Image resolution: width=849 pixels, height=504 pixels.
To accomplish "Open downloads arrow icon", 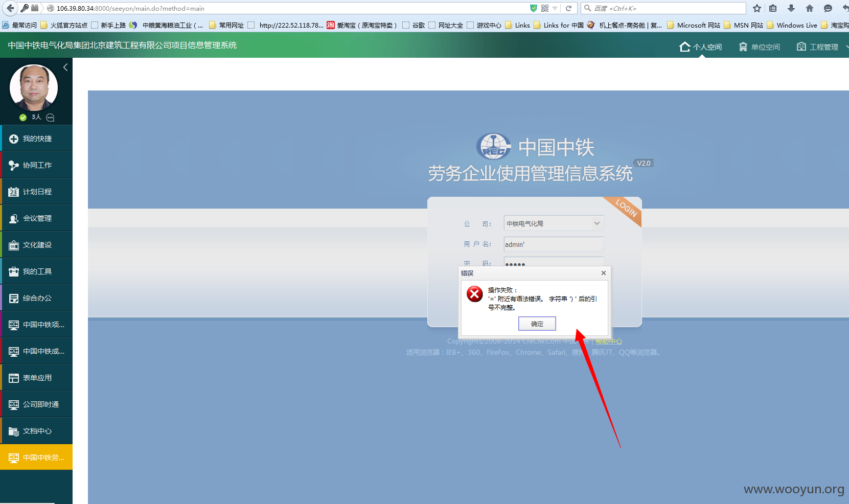I will [791, 8].
